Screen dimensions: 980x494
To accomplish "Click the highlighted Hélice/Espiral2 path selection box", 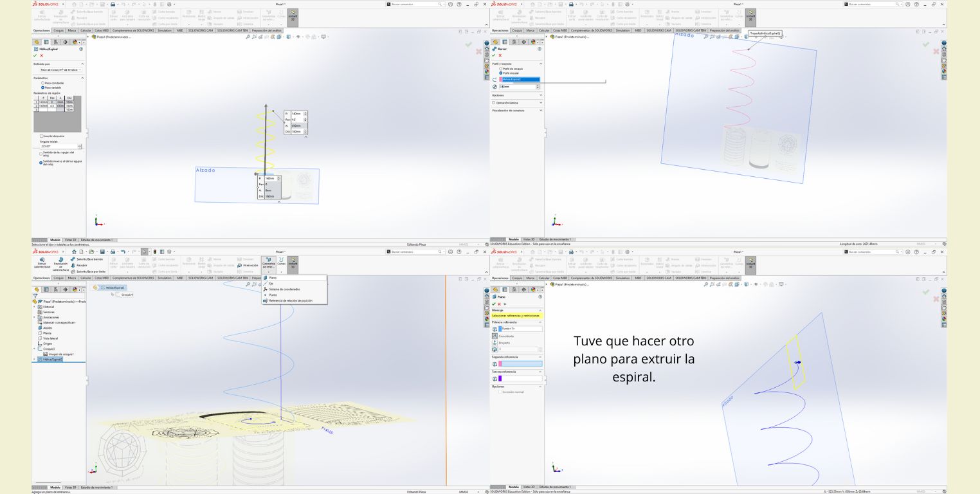I will click(x=520, y=80).
